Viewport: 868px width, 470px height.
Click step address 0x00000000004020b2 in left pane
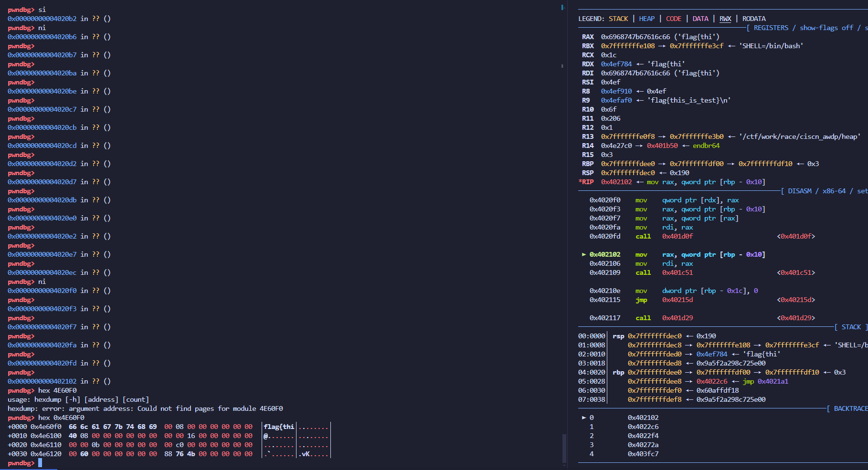pyautogui.click(x=42, y=19)
